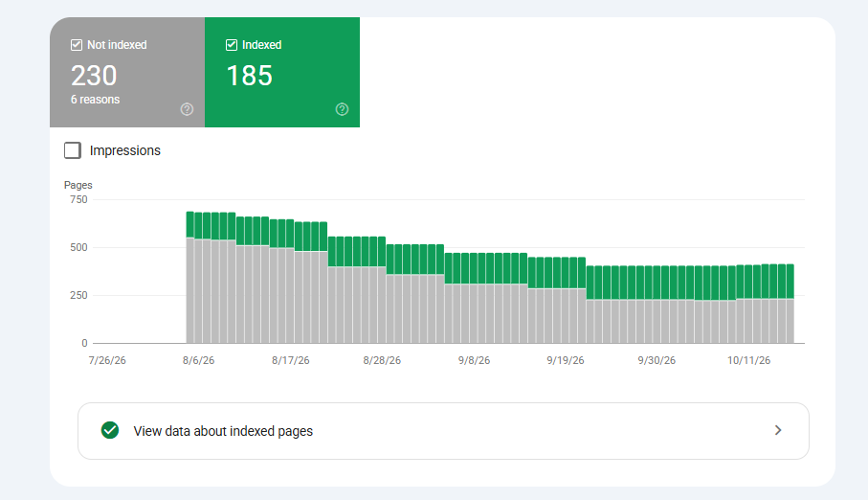Screen dimensions: 868x500
Task: Enable the Impressions checkbox
Action: tap(73, 150)
